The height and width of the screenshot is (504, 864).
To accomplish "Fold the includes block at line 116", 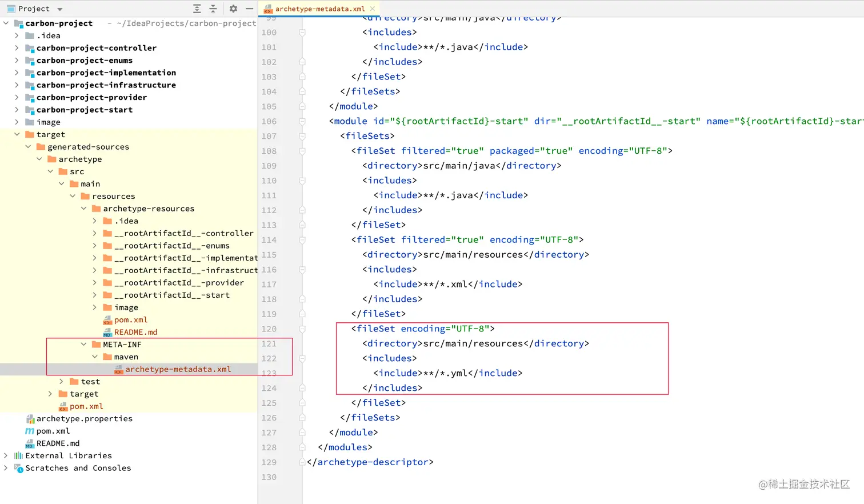I will 302,270.
